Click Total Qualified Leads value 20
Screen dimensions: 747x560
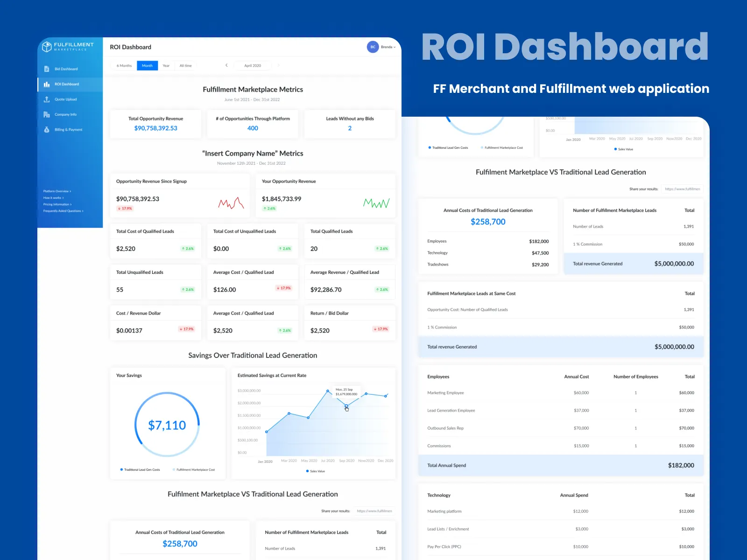[314, 249]
